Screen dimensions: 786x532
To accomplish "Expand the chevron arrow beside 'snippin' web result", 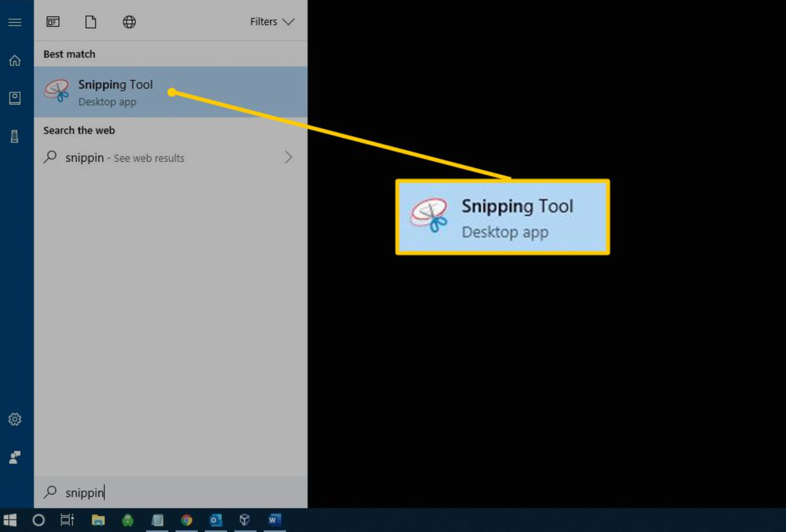I will pos(288,157).
